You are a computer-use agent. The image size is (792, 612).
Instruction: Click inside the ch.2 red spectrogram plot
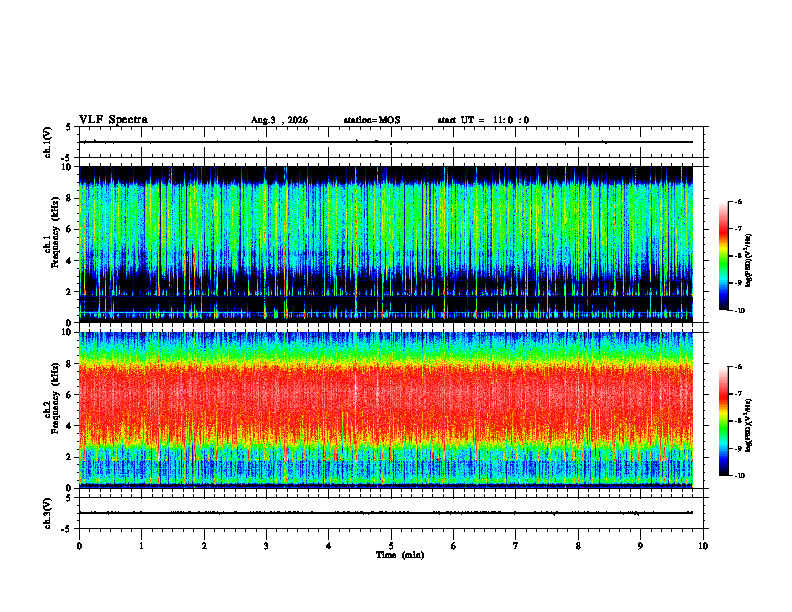pos(386,410)
